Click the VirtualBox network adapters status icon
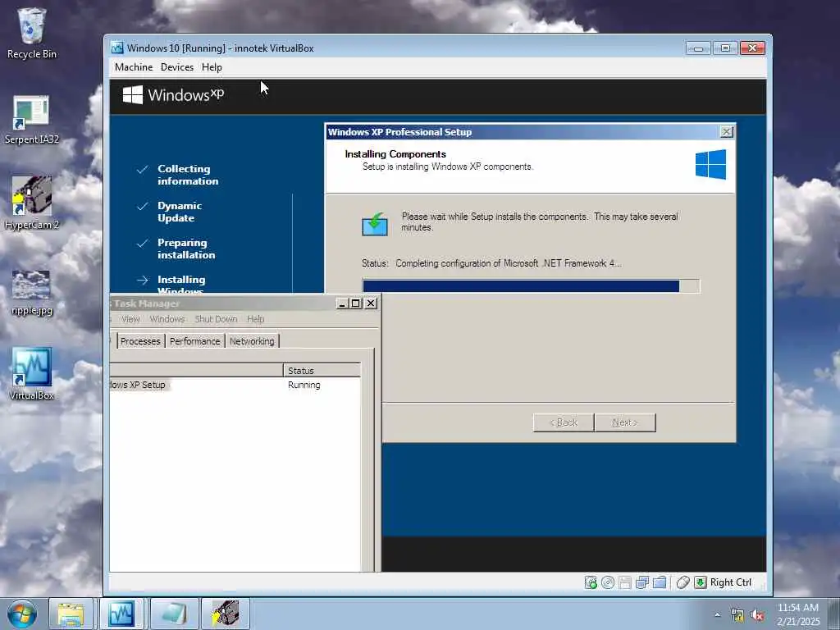The width and height of the screenshot is (840, 630). point(641,582)
